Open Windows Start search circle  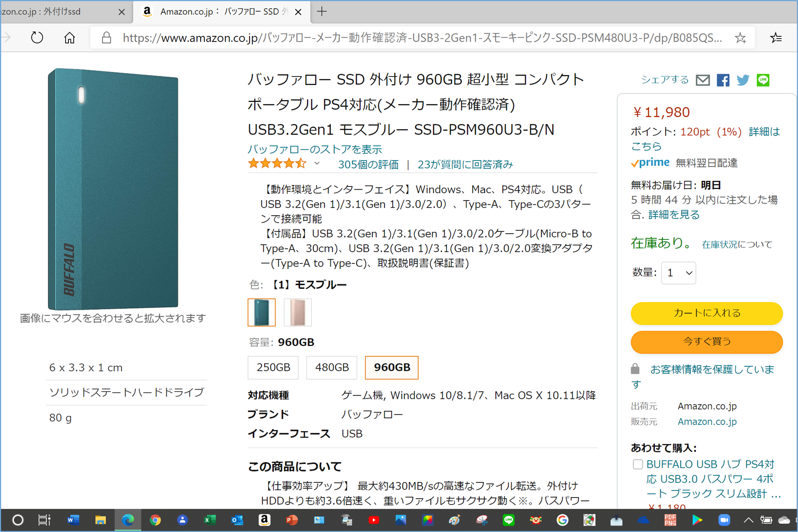tap(17, 520)
